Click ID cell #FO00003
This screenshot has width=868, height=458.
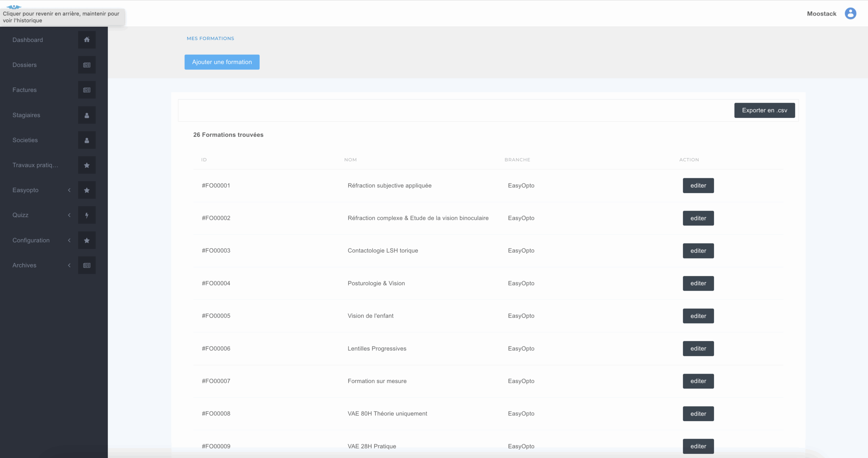pyautogui.click(x=216, y=251)
